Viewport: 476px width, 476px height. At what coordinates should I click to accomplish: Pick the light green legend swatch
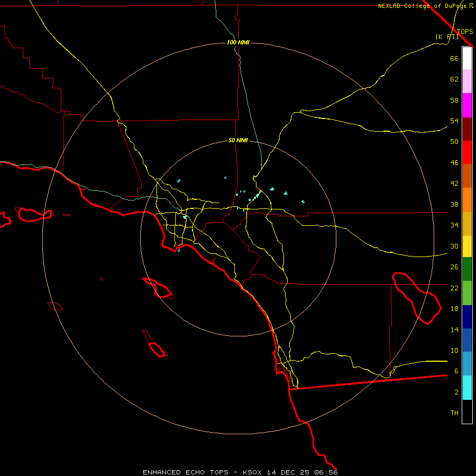(467, 292)
